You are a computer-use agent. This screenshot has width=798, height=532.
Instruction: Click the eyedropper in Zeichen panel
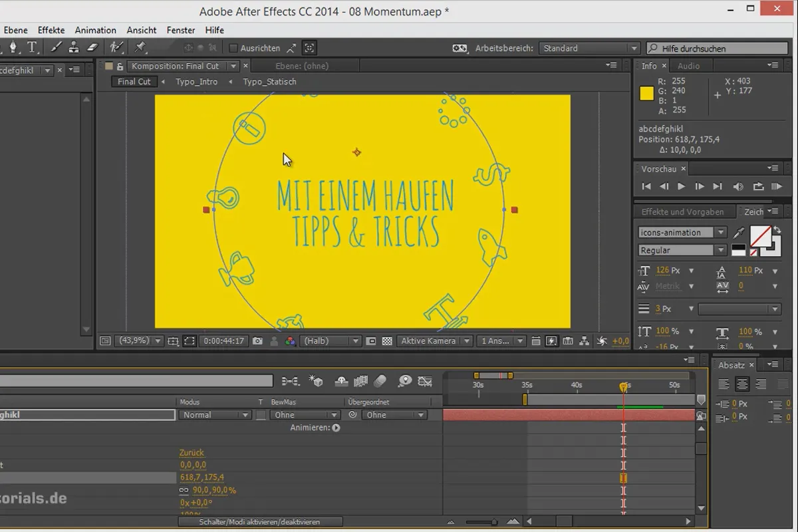739,233
